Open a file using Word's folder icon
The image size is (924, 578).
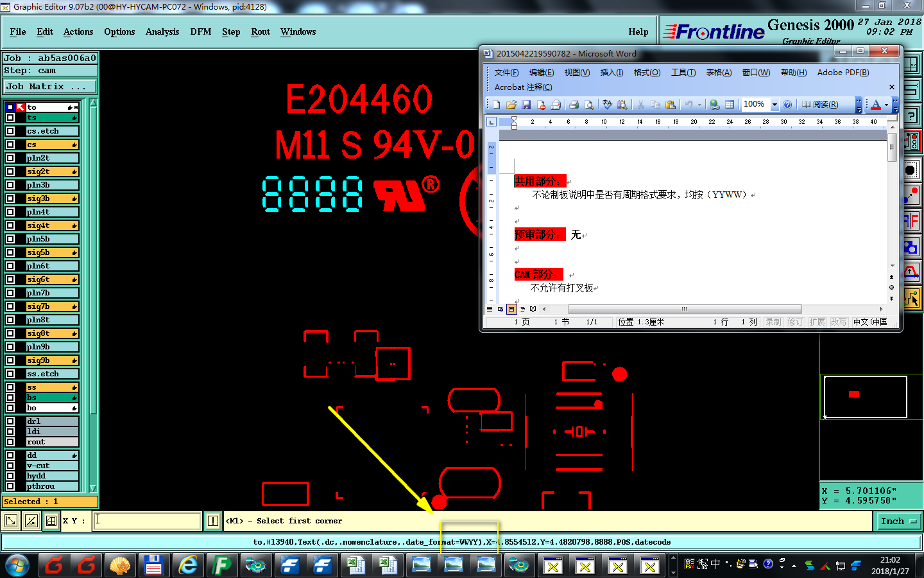pyautogui.click(x=511, y=105)
